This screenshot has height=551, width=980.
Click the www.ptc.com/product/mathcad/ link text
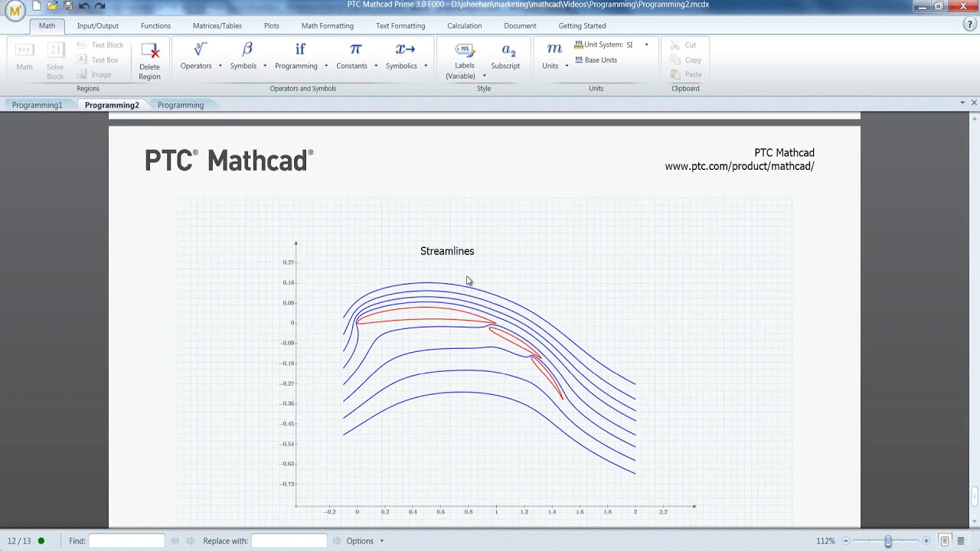tap(740, 166)
